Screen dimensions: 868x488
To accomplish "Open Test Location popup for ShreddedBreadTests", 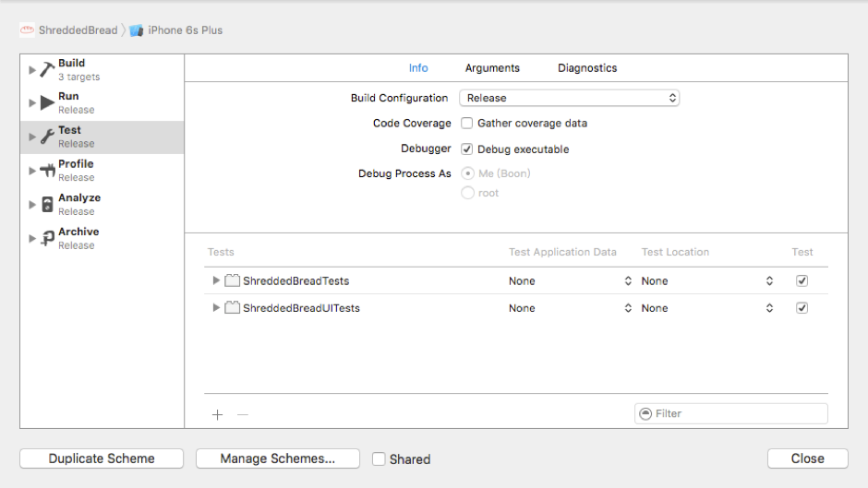I will point(707,280).
